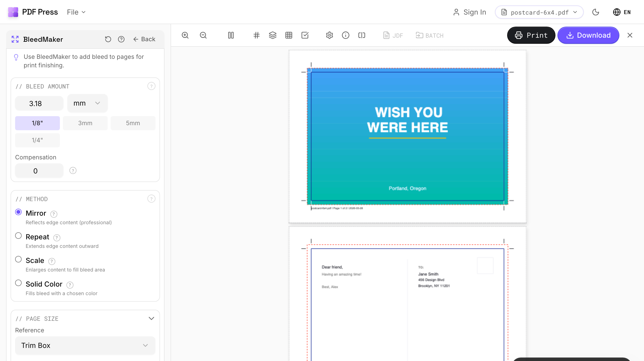Screen dimensions: 644x361
Task: Click the Back button
Action: click(x=144, y=39)
